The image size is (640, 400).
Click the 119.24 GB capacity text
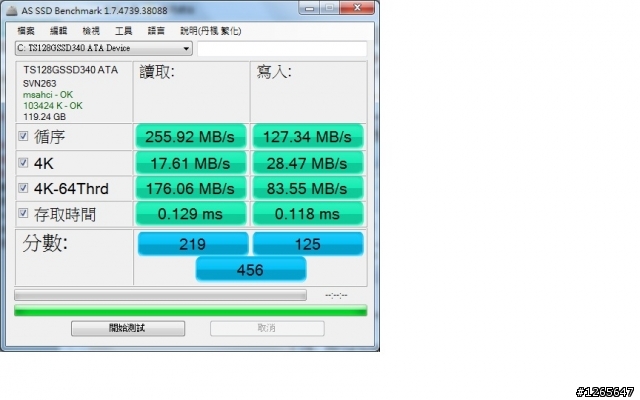coord(44,117)
